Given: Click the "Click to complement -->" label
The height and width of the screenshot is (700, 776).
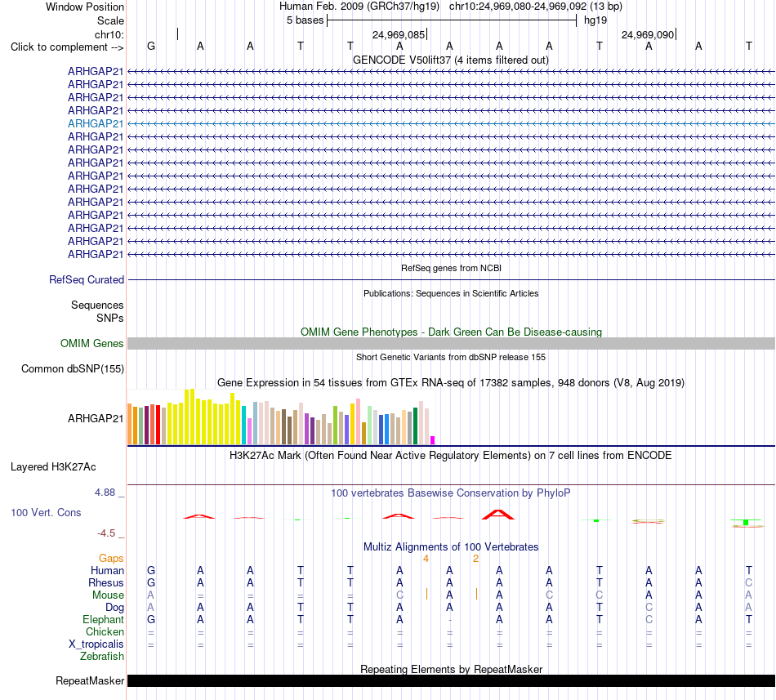Looking at the screenshot, I should [x=67, y=47].
